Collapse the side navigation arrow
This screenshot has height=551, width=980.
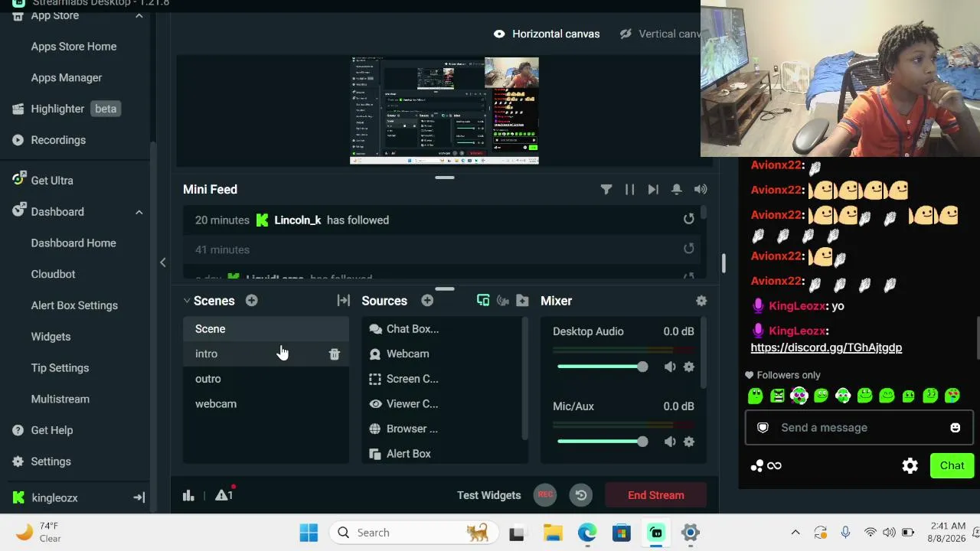[162, 262]
